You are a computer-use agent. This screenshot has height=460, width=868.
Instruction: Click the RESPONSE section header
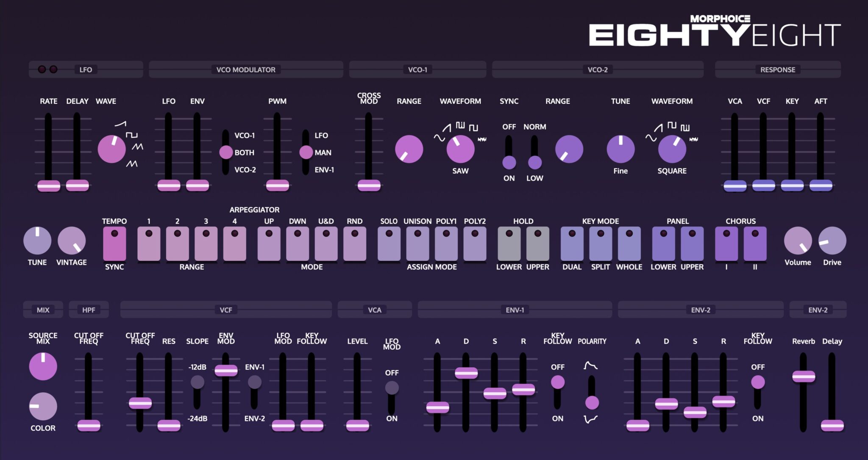(x=778, y=69)
